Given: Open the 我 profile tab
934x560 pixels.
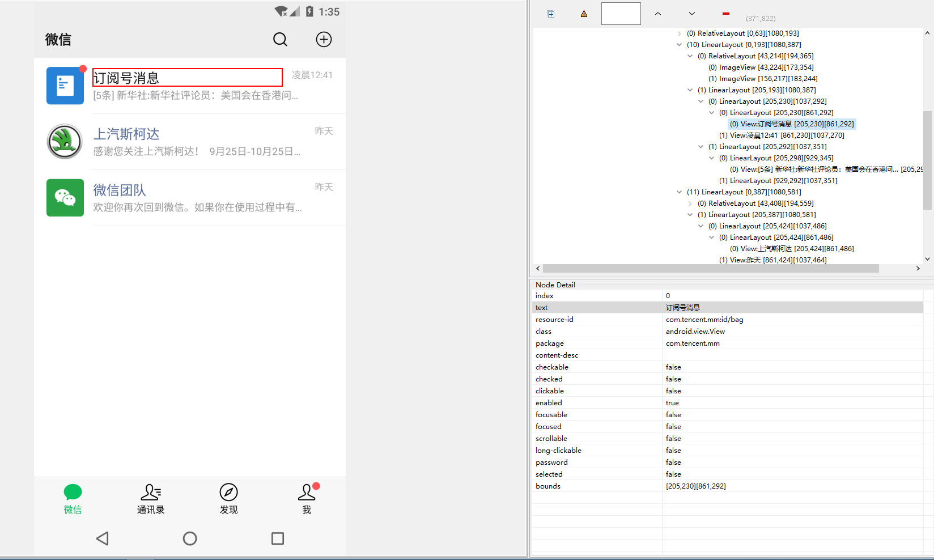Looking at the screenshot, I should tap(307, 499).
